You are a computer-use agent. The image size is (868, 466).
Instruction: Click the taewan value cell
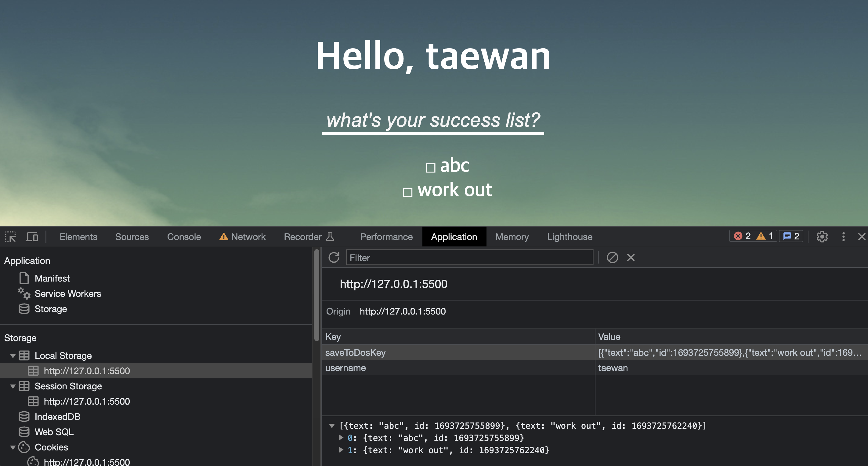click(x=731, y=368)
